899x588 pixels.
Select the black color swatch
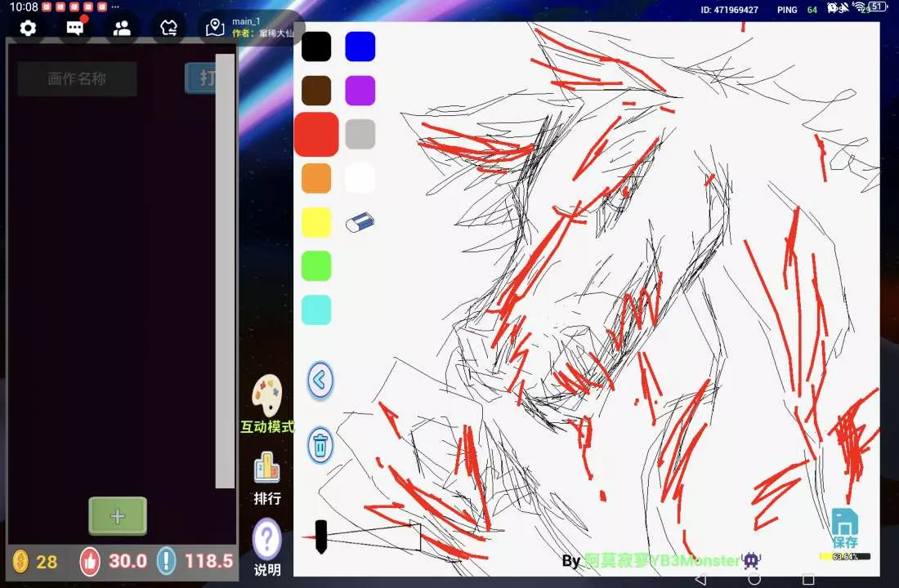[x=316, y=47]
